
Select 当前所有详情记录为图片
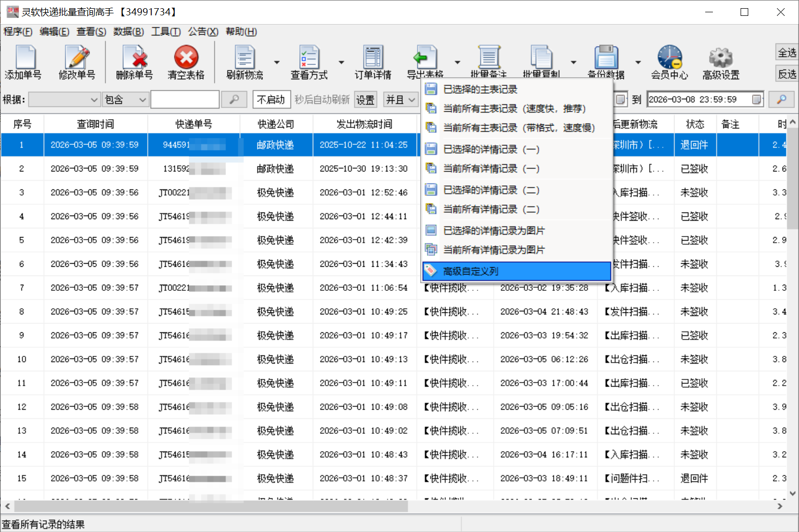(517, 250)
